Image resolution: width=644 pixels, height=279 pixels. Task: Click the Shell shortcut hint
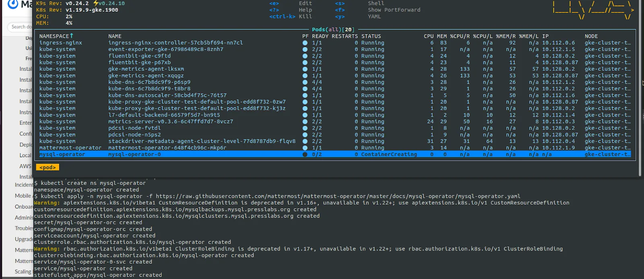[x=376, y=3]
